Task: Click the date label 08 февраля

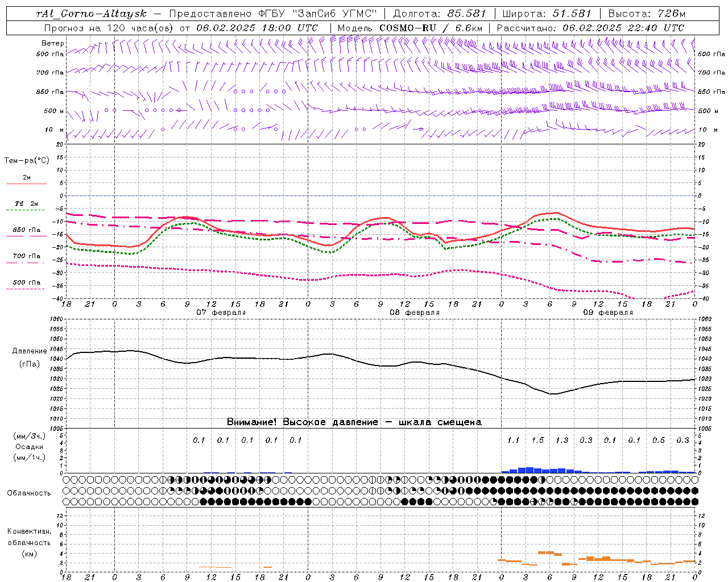Action: tap(415, 313)
